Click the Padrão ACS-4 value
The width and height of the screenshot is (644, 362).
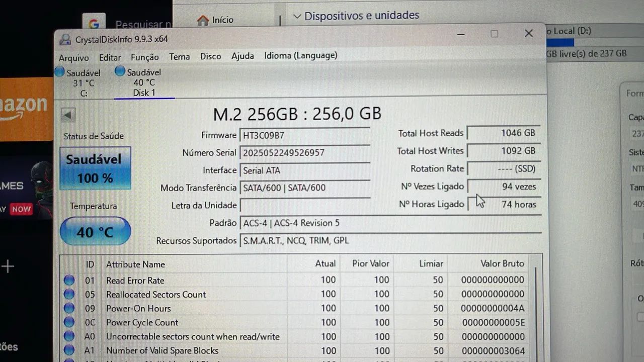390,223
